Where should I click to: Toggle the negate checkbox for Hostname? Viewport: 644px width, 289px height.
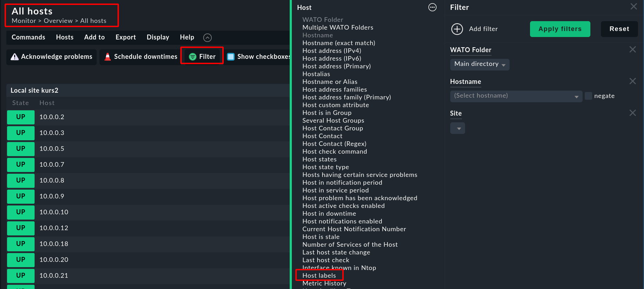588,96
